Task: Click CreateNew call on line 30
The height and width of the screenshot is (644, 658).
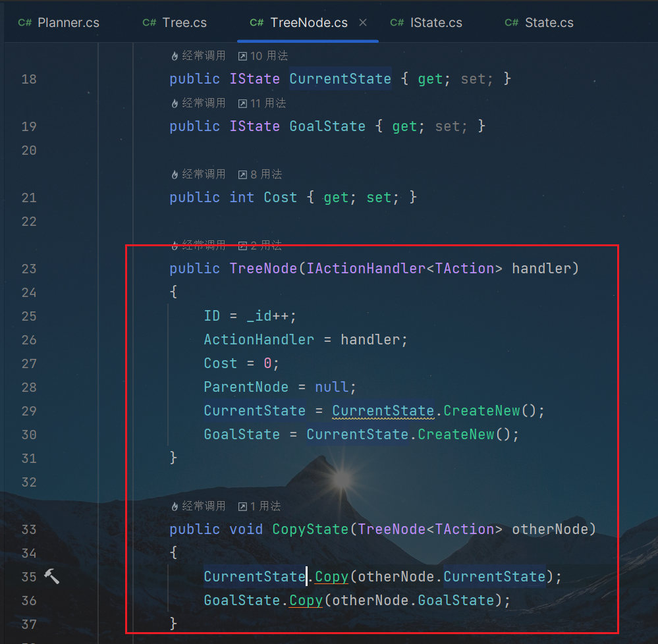Action: tap(456, 435)
